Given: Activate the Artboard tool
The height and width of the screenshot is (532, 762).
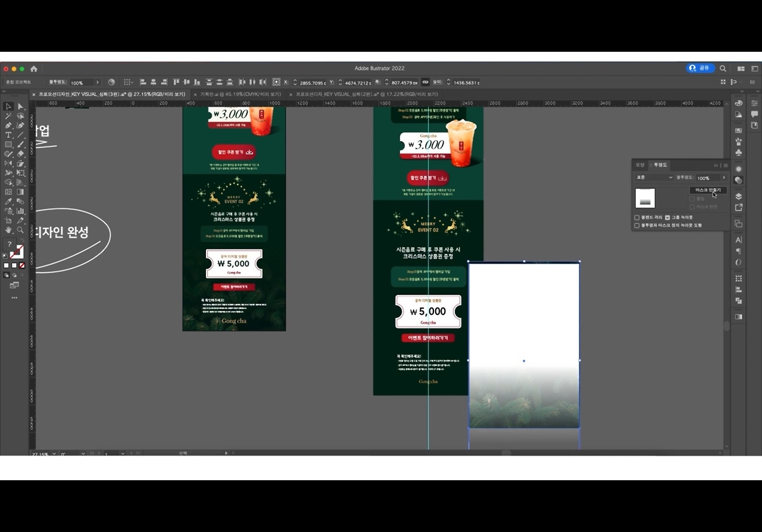Looking at the screenshot, I should pyautogui.click(x=9, y=221).
